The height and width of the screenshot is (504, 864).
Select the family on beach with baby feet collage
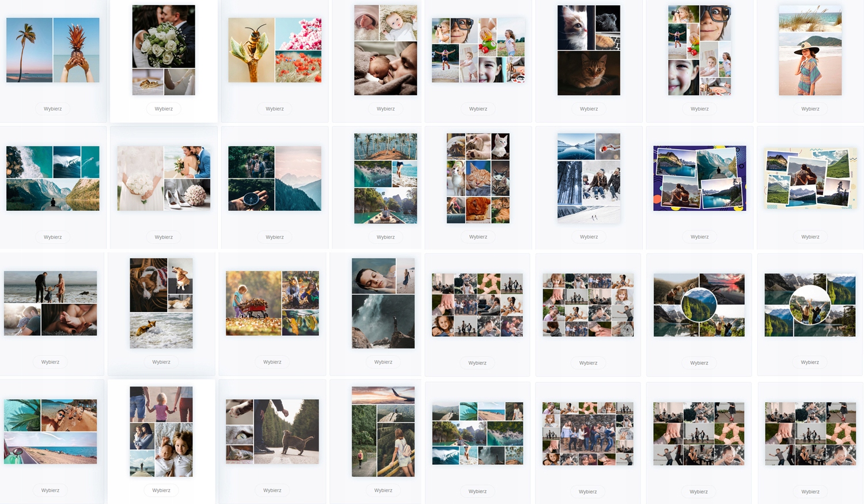click(x=51, y=304)
